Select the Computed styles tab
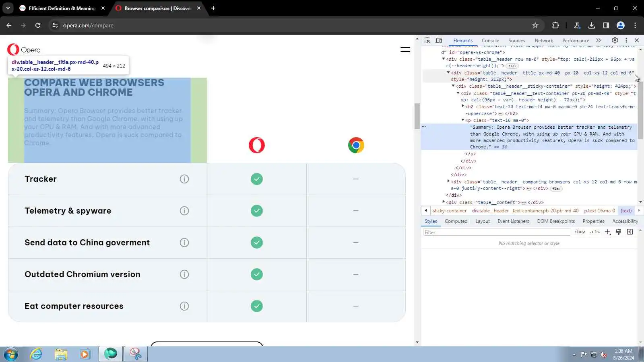The height and width of the screenshot is (362, 644). coord(456,221)
